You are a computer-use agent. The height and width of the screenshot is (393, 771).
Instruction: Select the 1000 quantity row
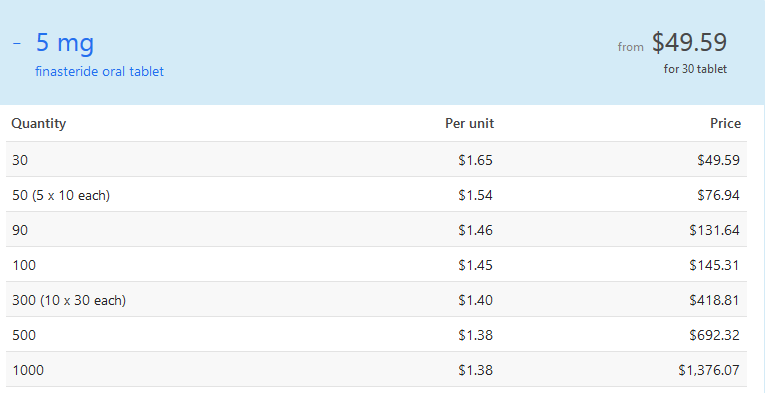(376, 369)
